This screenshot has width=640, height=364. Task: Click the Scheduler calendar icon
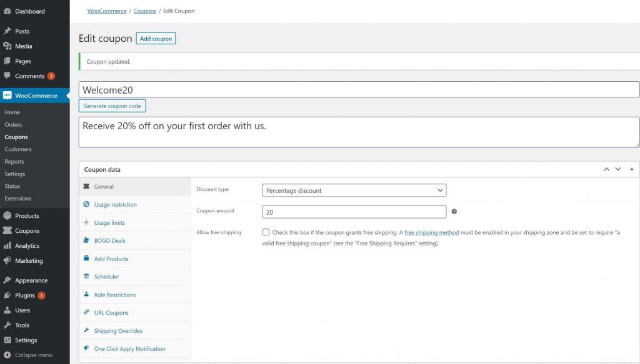click(x=86, y=276)
